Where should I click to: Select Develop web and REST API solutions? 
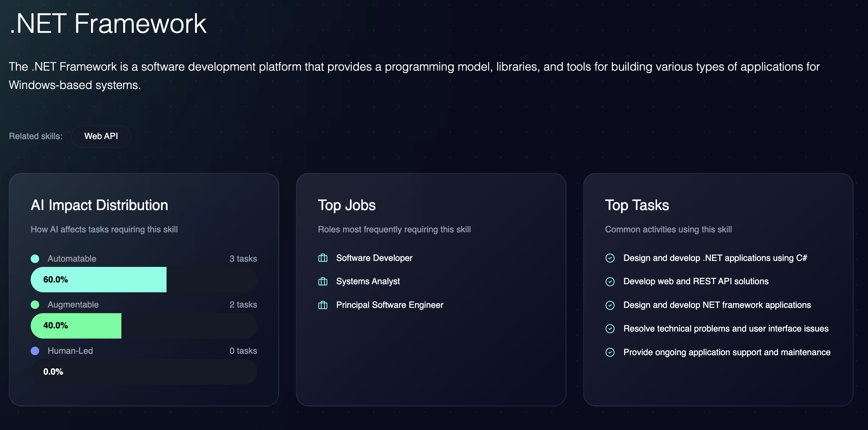pos(695,281)
